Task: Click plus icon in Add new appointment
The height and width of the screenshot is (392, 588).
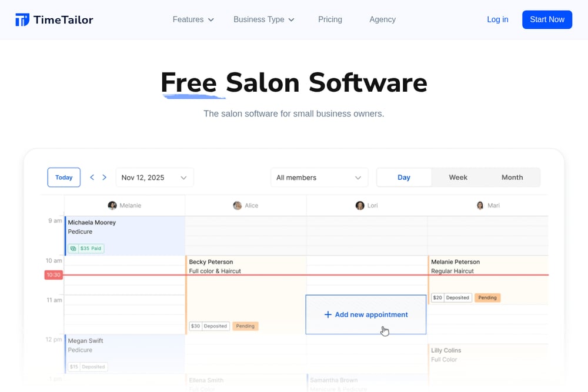Action: tap(328, 314)
